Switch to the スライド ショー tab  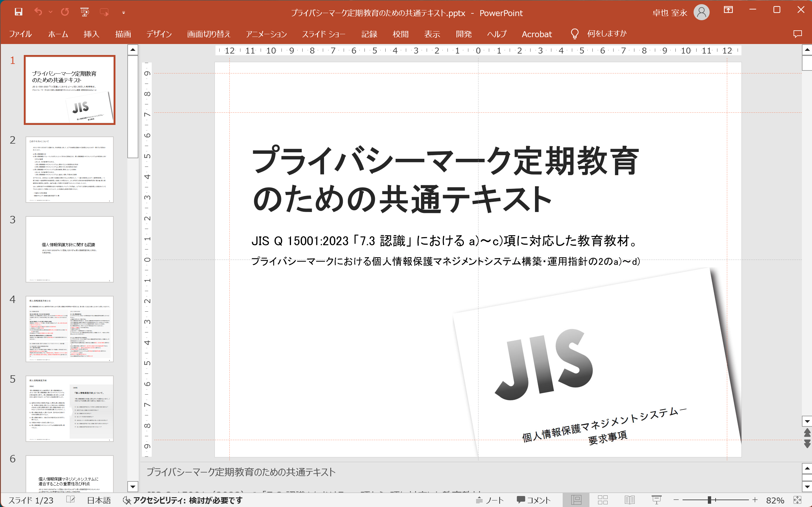point(324,34)
